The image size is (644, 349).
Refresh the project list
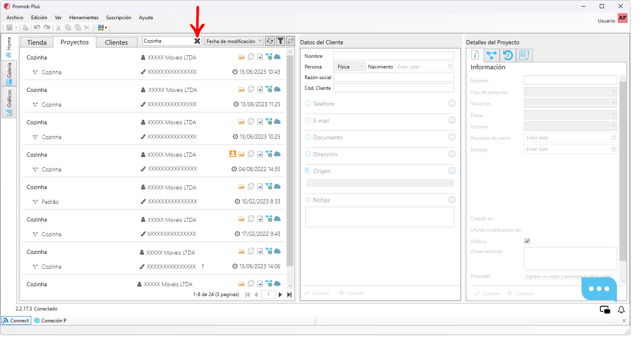pos(270,41)
